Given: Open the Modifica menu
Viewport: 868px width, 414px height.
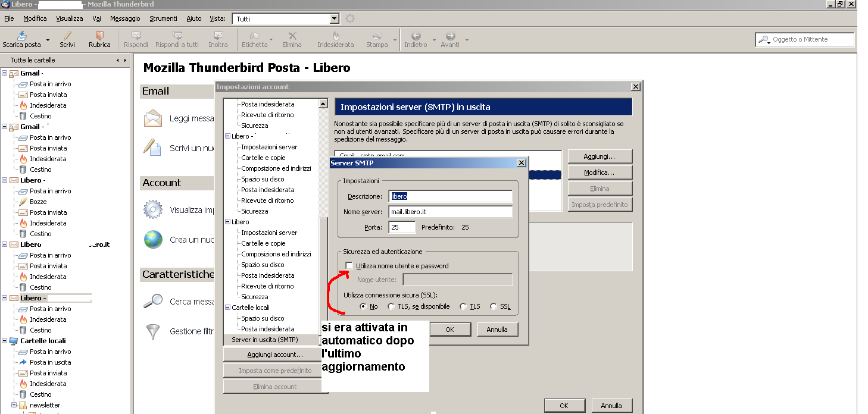Looking at the screenshot, I should (35, 18).
